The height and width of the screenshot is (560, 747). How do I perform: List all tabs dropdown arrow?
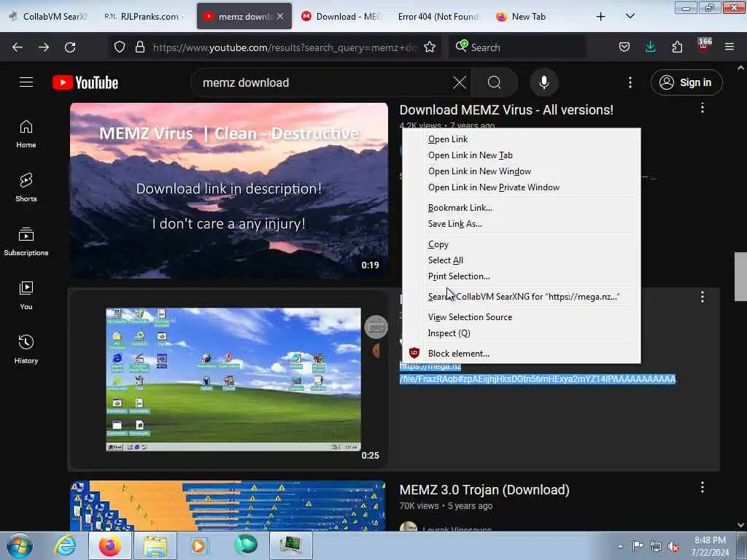tap(630, 16)
